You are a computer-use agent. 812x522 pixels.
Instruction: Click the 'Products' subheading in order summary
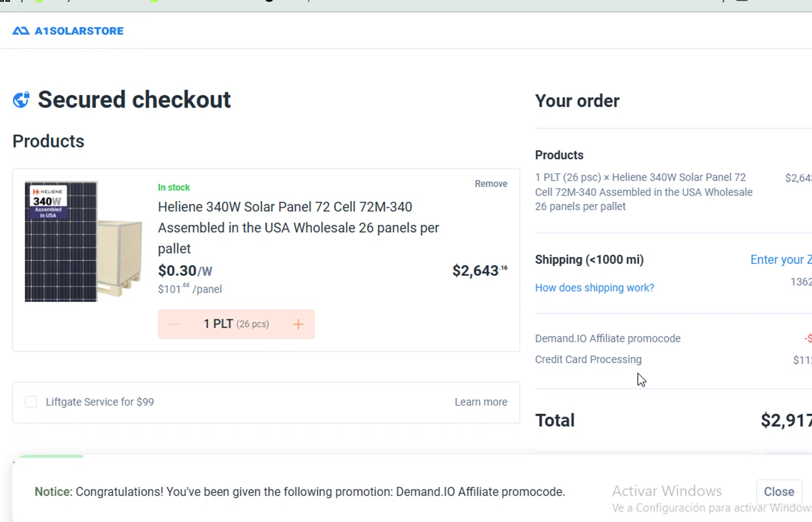(x=559, y=155)
